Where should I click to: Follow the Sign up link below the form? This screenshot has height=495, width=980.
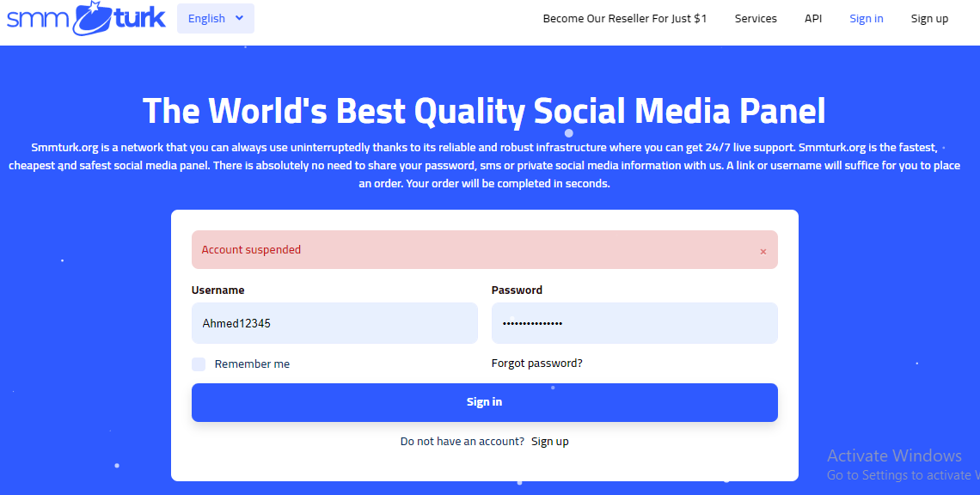[550, 441]
